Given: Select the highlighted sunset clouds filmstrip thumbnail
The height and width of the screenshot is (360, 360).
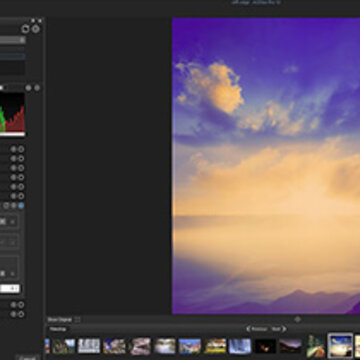Looking at the screenshot, I should (340, 345).
